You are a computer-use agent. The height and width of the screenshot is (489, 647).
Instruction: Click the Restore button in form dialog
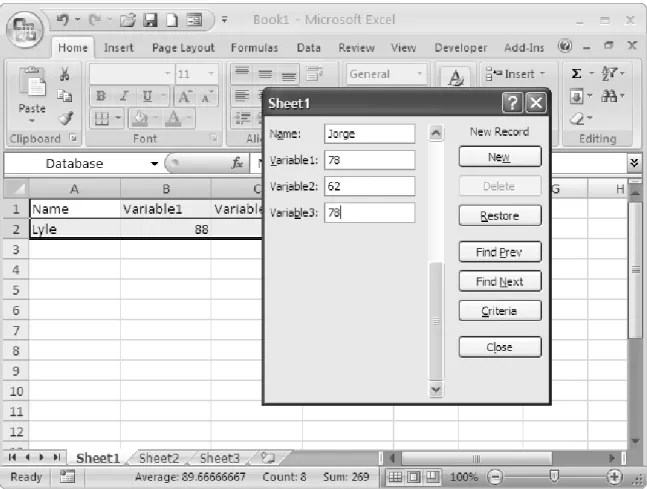click(x=500, y=216)
